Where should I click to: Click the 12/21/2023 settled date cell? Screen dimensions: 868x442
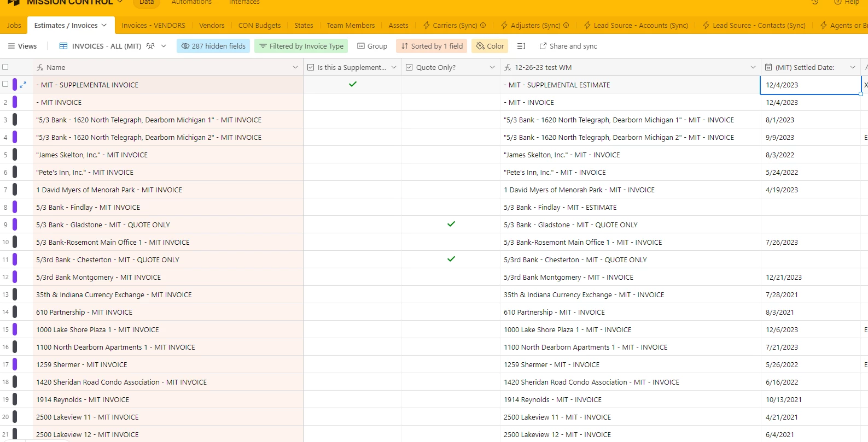(811, 277)
